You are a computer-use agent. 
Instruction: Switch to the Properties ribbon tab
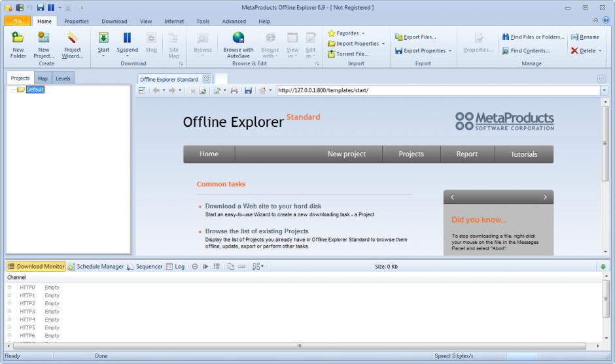pos(77,21)
